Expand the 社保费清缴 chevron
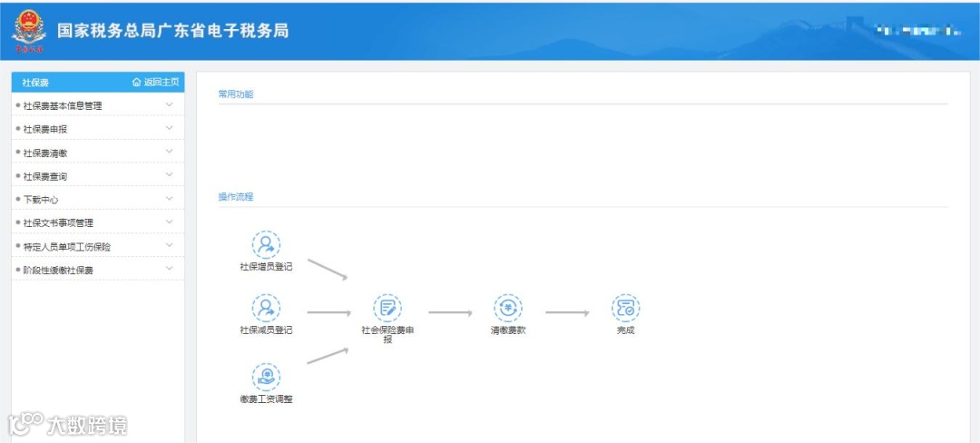This screenshot has width=980, height=443. coord(169,152)
